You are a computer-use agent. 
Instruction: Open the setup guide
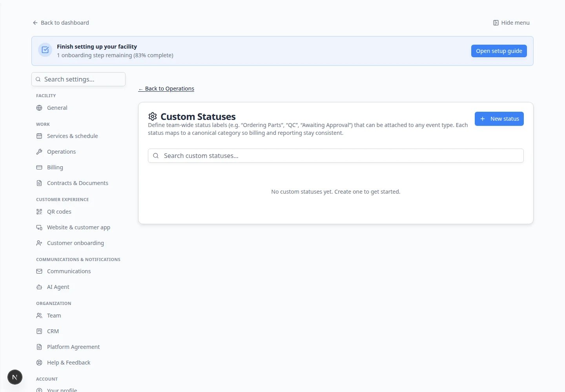tap(499, 51)
